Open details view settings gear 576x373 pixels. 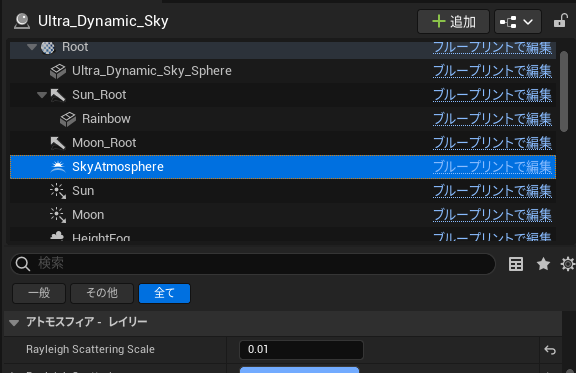[x=568, y=264]
